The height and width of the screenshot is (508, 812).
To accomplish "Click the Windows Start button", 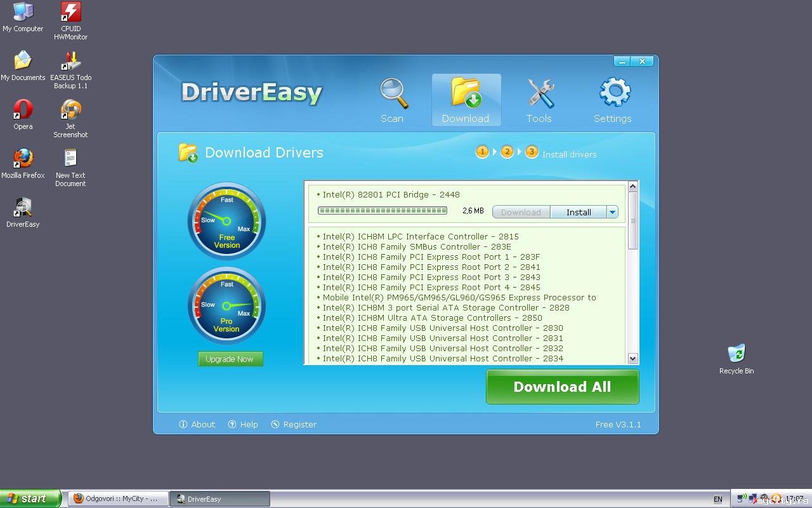I will pos(30,498).
